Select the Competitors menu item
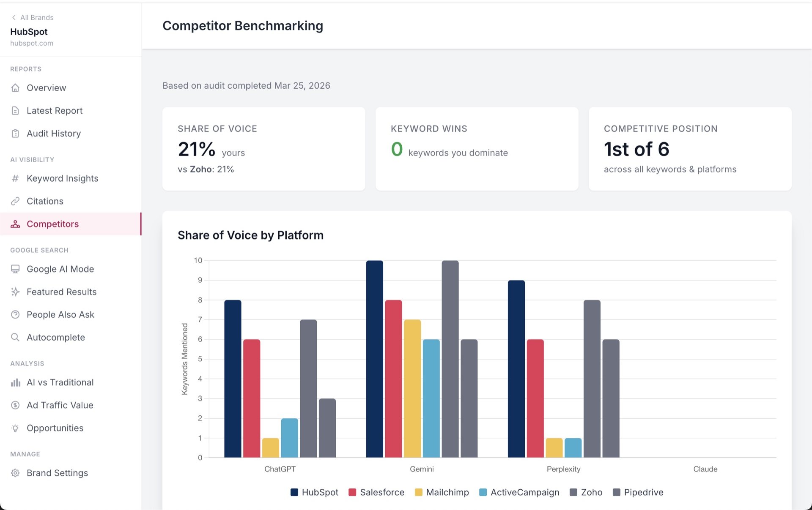The height and width of the screenshot is (510, 812). pyautogui.click(x=71, y=224)
